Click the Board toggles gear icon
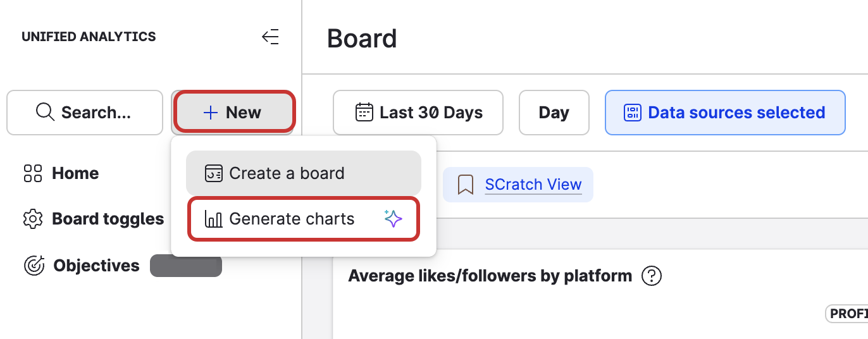Screen dimensions: 868x339 tap(33, 219)
